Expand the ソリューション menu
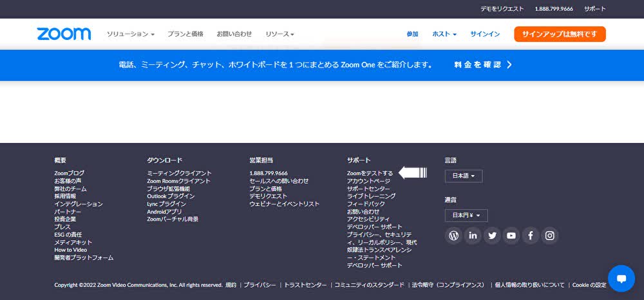 131,34
